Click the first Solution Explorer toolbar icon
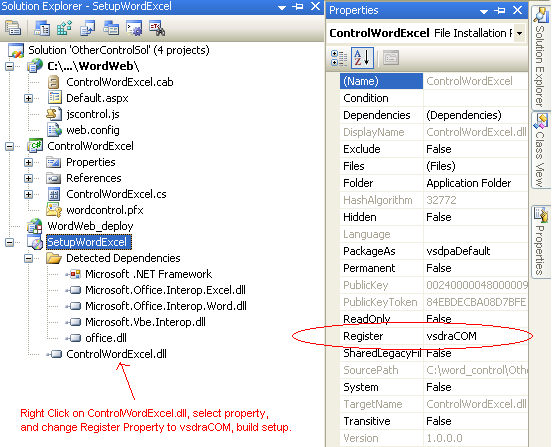This screenshot has height=447, width=553. 13,28
